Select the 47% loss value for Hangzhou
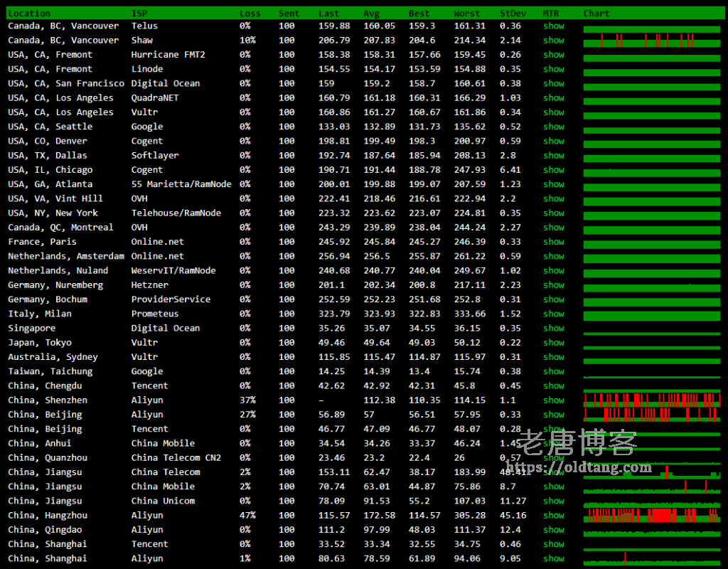Image resolution: width=728 pixels, height=569 pixels. coord(247,516)
